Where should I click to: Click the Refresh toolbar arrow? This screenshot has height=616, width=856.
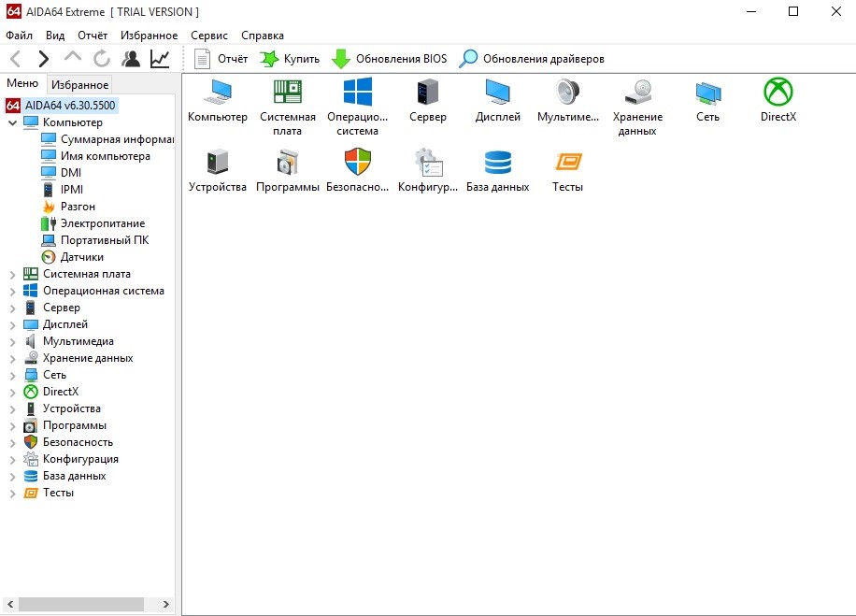coord(101,59)
